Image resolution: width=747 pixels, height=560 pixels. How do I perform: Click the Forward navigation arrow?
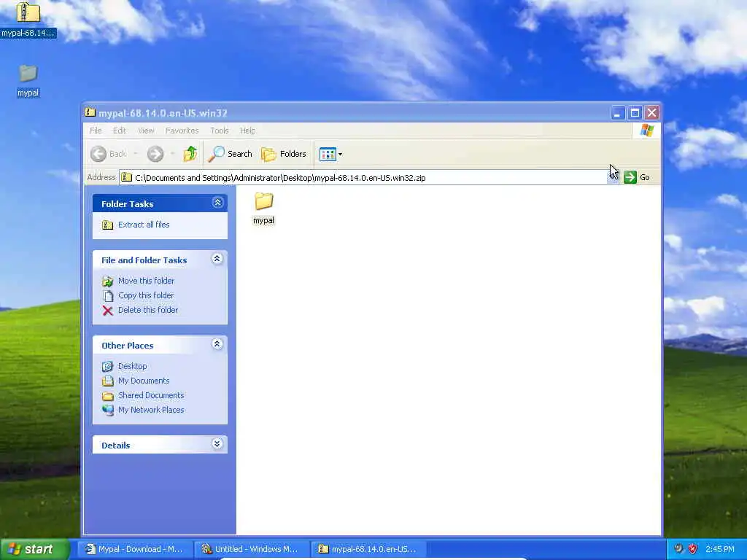pyautogui.click(x=155, y=154)
